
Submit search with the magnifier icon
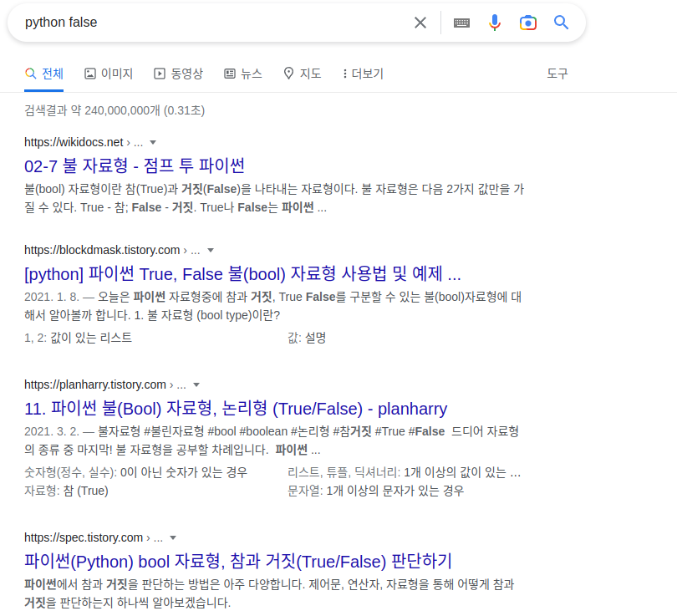coord(561,22)
